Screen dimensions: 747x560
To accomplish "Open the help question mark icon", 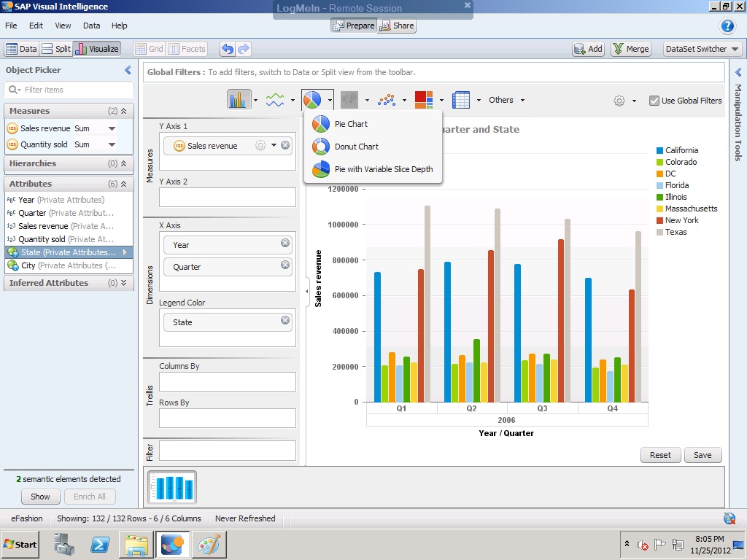I will pos(727,26).
